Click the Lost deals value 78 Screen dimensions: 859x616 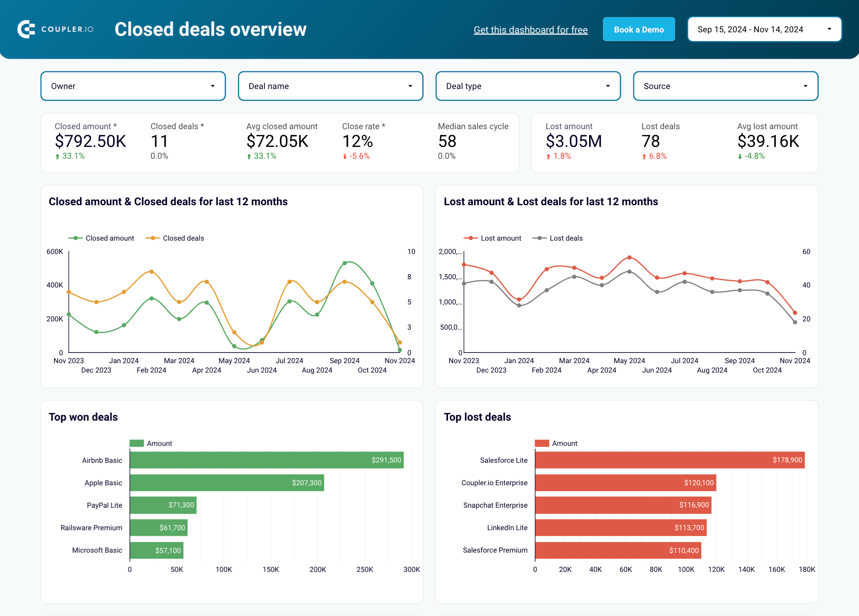[x=651, y=141]
